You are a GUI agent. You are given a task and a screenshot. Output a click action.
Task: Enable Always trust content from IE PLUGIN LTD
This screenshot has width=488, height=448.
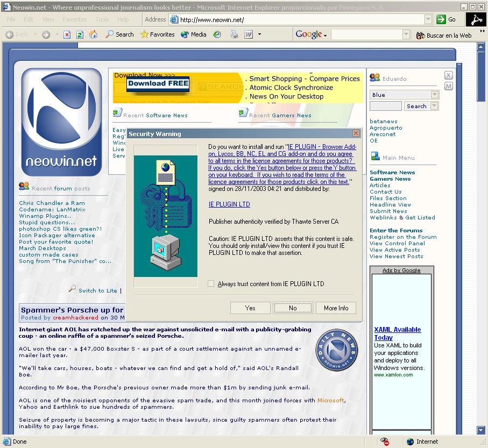click(211, 284)
